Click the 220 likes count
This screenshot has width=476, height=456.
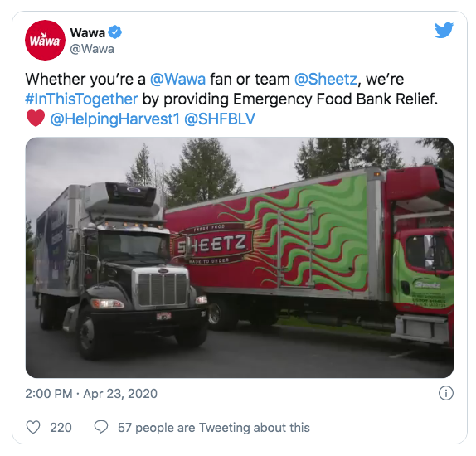(x=61, y=428)
